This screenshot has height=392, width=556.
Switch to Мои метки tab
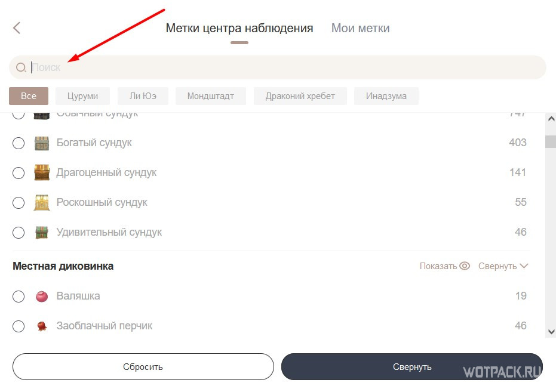click(x=360, y=28)
